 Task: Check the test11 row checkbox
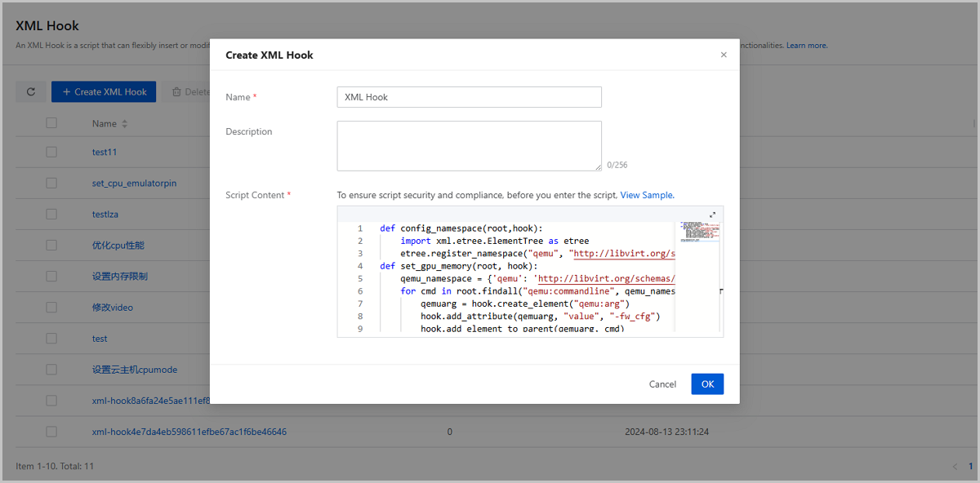point(51,153)
